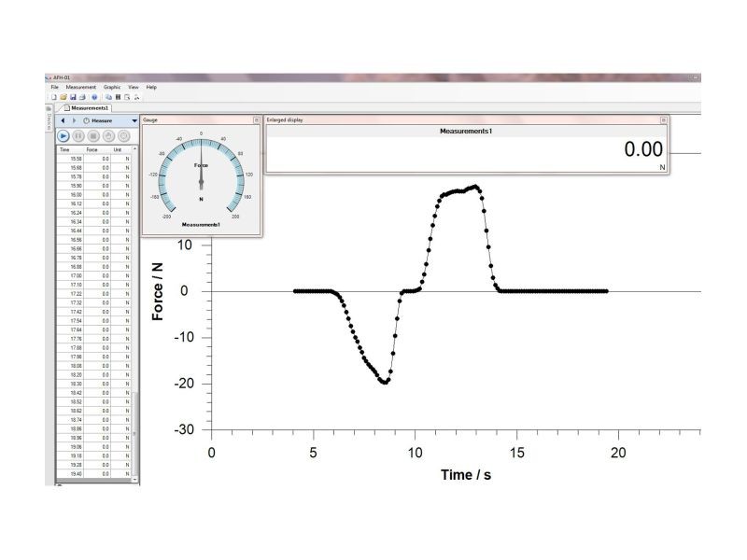Open help via blue question icon
747x560 pixels.
click(94, 96)
